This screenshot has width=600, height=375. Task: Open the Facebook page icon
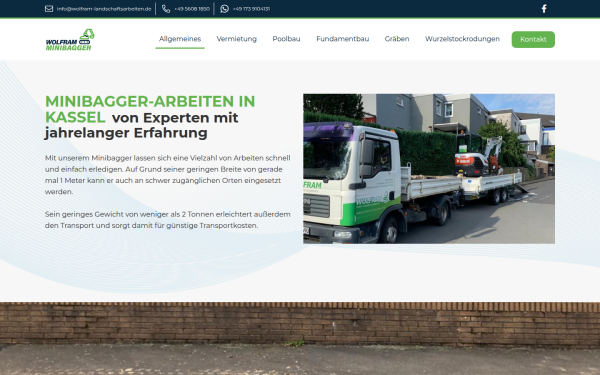point(544,8)
